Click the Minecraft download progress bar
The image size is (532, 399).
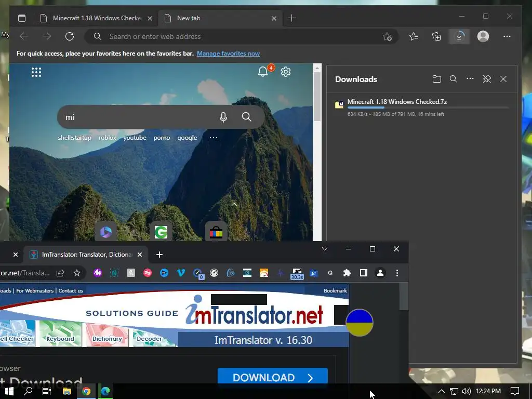click(428, 108)
